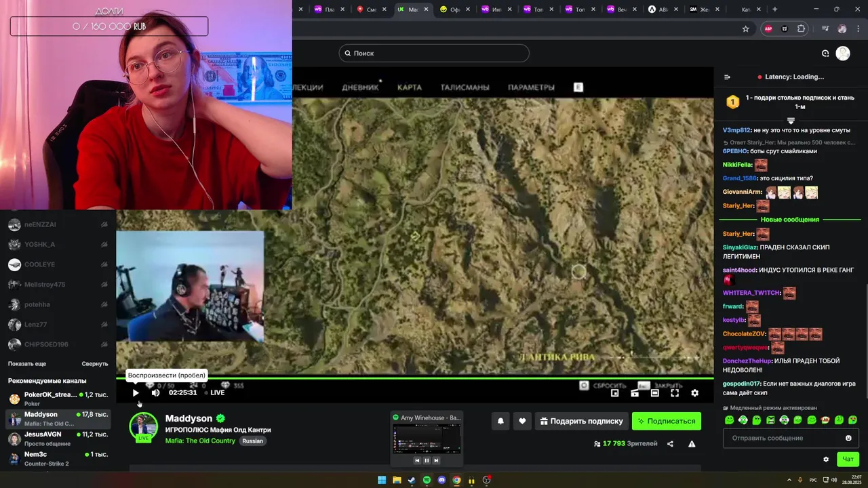868x488 pixels.
Task: Share the stream via share icon
Action: coord(670,444)
